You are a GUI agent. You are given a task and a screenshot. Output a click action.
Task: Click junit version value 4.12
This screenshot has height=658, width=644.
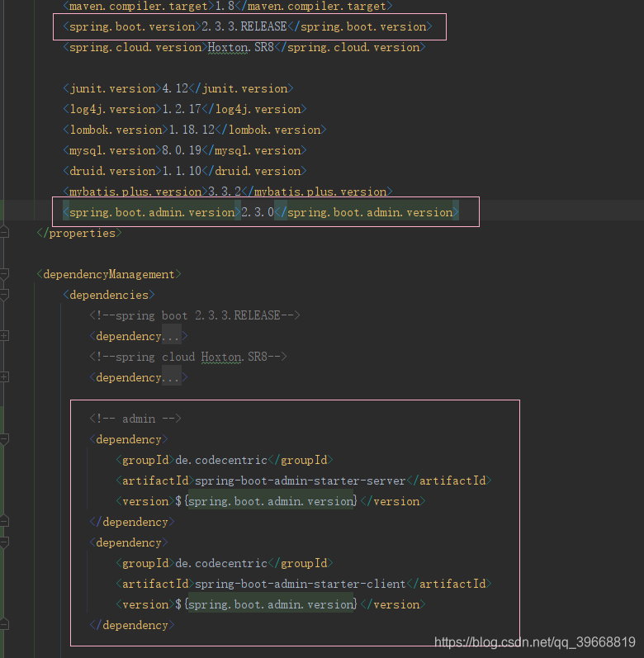pos(175,88)
